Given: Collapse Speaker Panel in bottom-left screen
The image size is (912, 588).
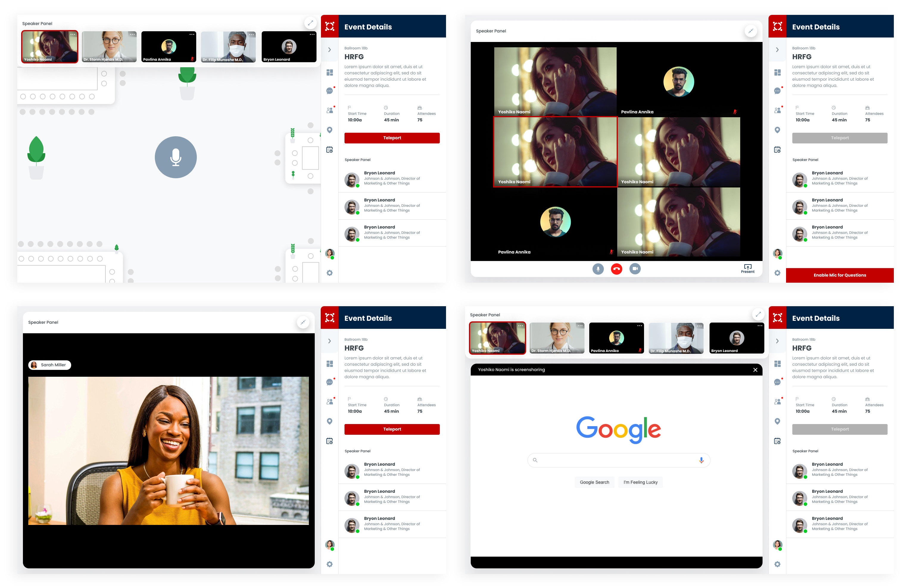Looking at the screenshot, I should pos(303,322).
